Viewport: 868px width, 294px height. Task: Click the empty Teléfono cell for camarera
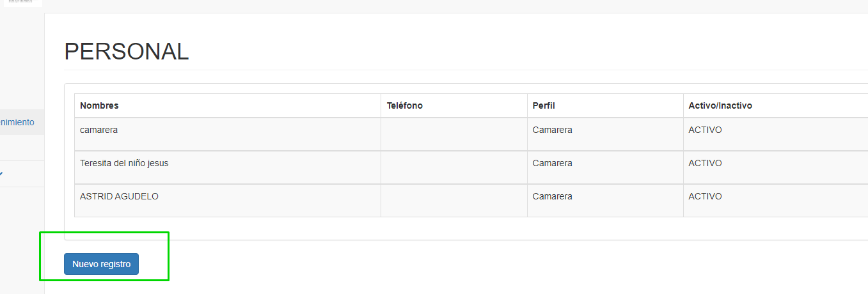point(454,134)
